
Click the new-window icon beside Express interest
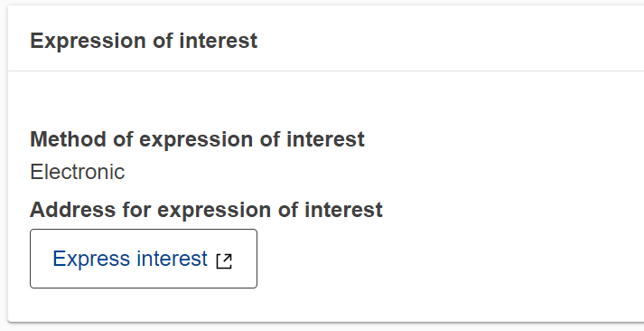[224, 260]
